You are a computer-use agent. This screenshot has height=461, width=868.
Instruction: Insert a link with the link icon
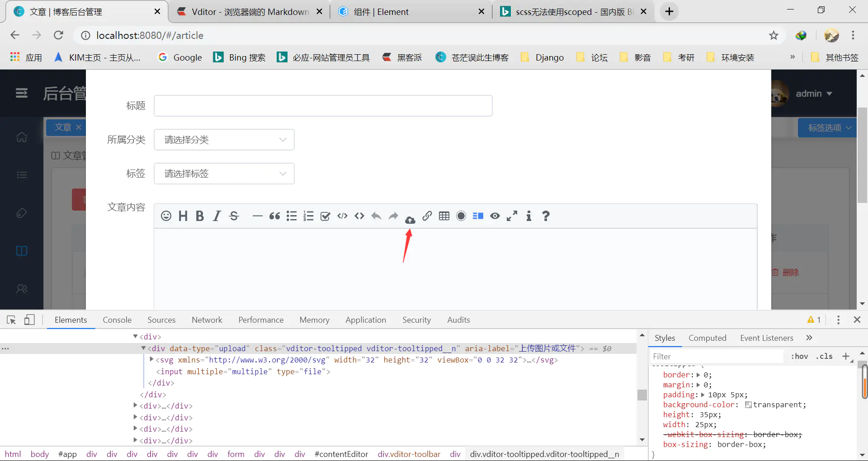coord(427,216)
